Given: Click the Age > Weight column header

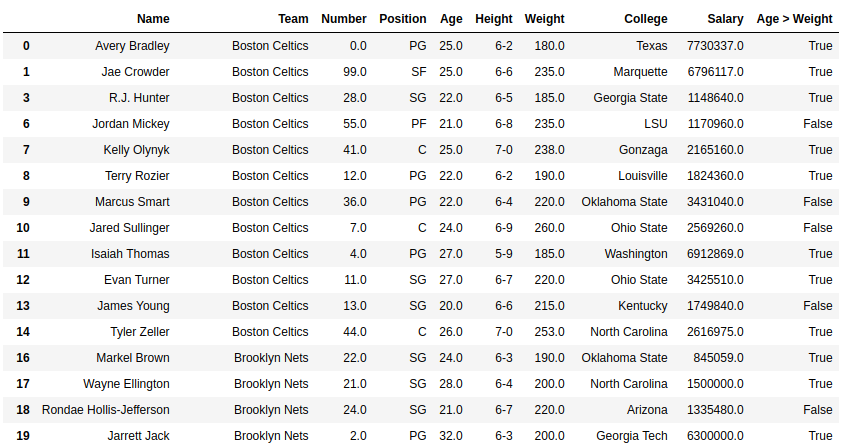Looking at the screenshot, I should click(x=794, y=19).
